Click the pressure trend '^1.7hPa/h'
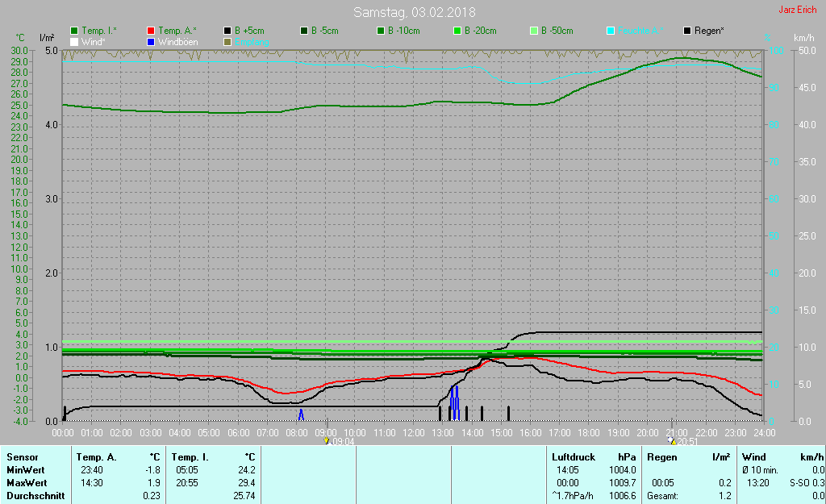The height and width of the screenshot is (504, 826). 572,496
